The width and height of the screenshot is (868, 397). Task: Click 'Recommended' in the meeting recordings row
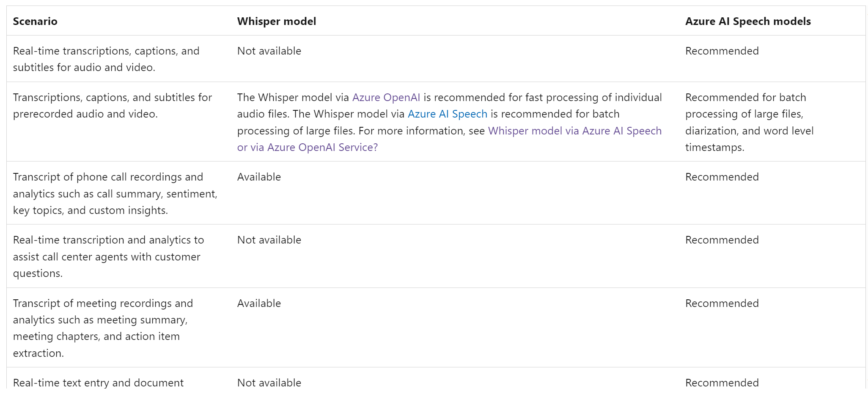coord(722,304)
